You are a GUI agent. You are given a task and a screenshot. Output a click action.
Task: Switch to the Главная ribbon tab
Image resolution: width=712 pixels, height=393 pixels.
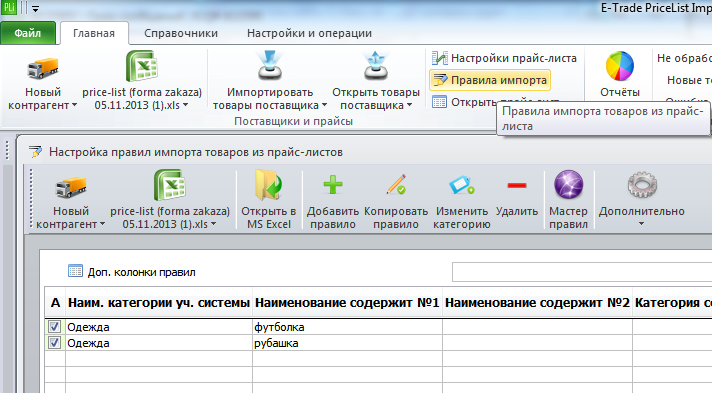point(94,33)
